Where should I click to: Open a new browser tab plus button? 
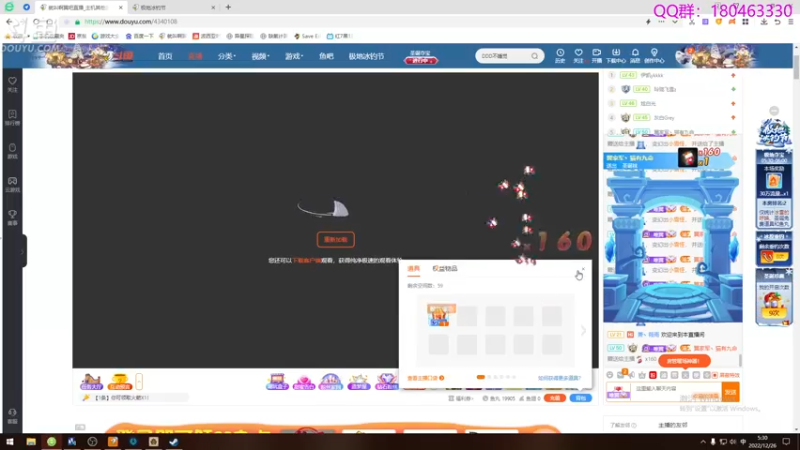pos(228,7)
